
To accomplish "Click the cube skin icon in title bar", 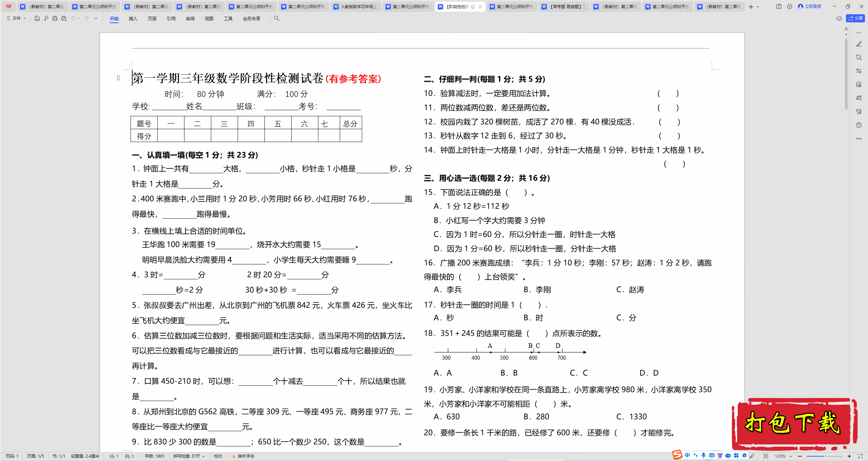I will (x=790, y=6).
